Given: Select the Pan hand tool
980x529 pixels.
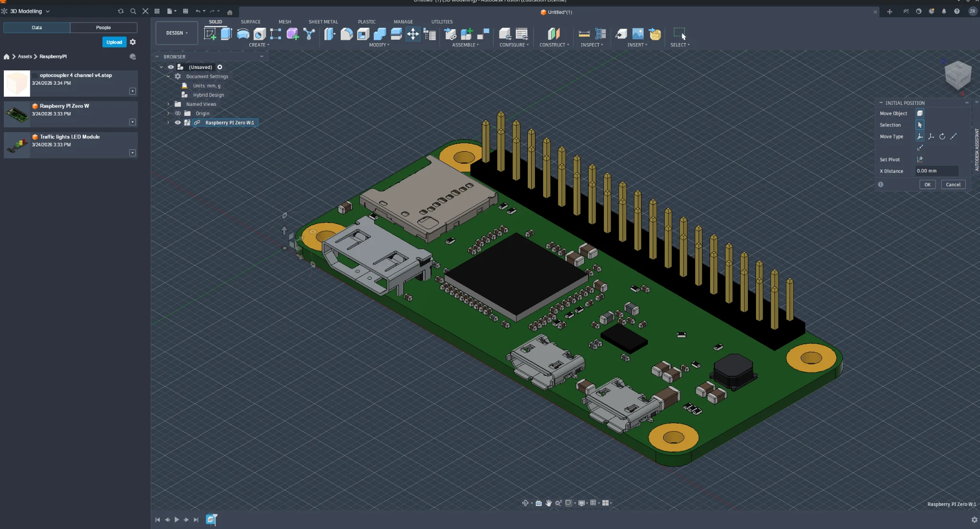Looking at the screenshot, I should pos(548,503).
